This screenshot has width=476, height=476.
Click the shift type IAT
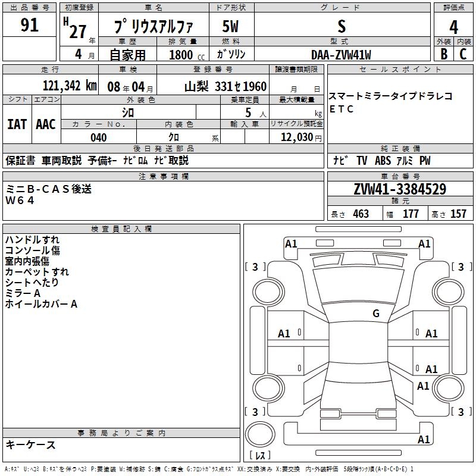17,124
